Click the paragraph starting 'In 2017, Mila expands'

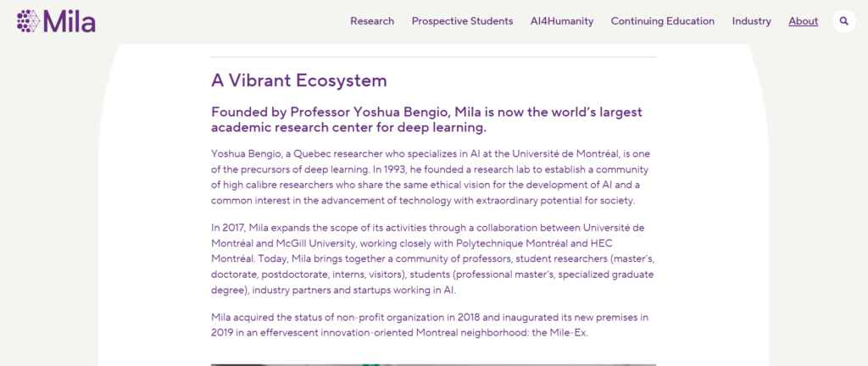pyautogui.click(x=433, y=258)
